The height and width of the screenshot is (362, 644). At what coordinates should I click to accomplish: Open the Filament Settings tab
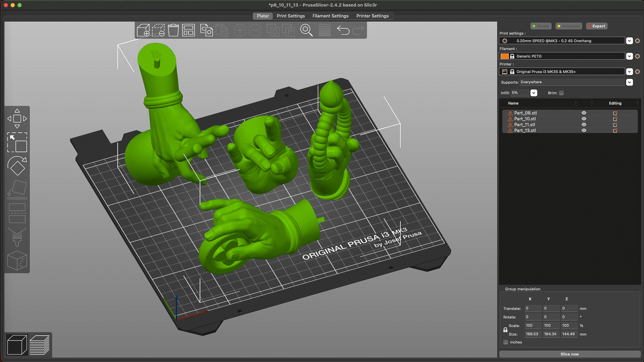tap(330, 16)
